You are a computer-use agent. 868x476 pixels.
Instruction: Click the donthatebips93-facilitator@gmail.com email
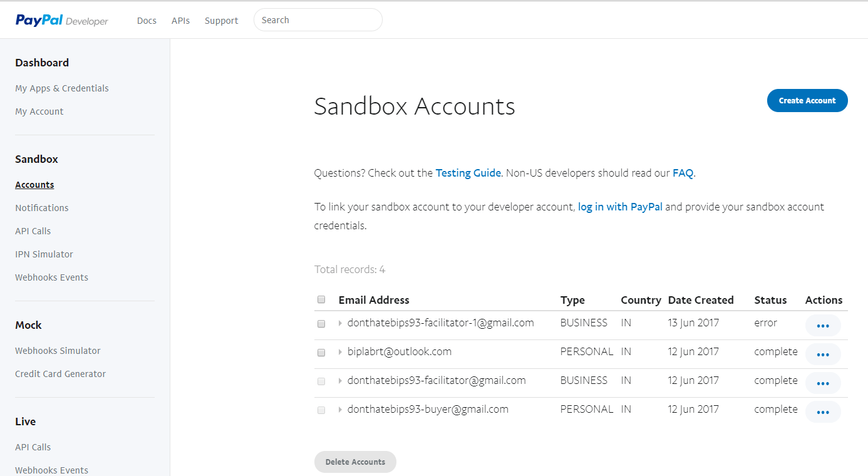point(437,381)
